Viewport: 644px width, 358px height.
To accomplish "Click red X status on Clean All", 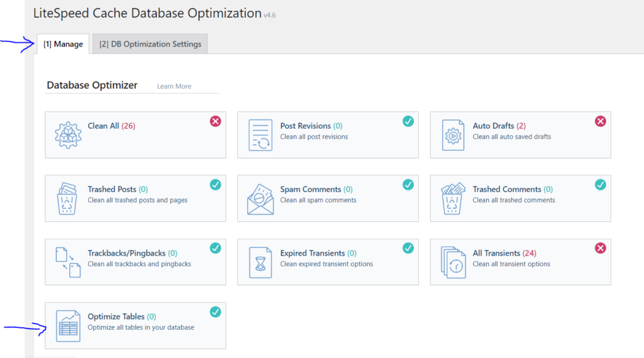I will click(x=216, y=121).
